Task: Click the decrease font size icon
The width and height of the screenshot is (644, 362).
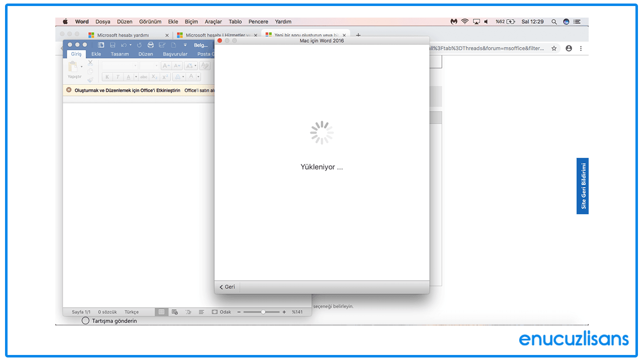Action: click(x=177, y=66)
